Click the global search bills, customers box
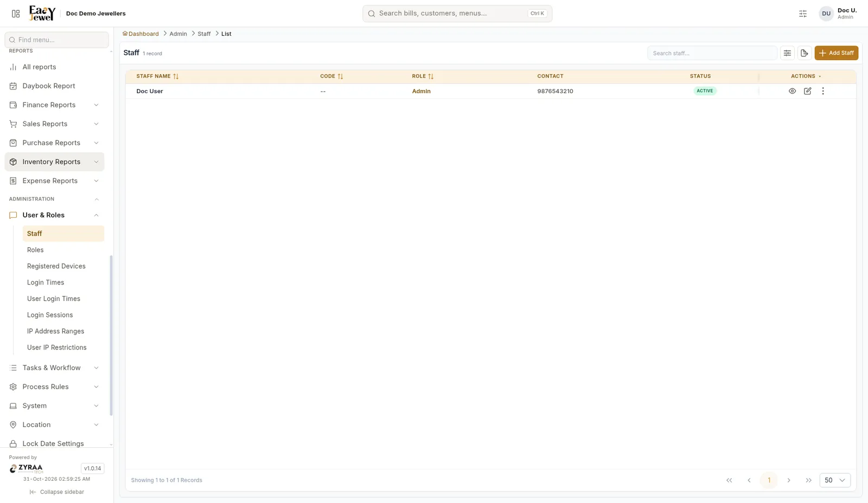 point(457,14)
